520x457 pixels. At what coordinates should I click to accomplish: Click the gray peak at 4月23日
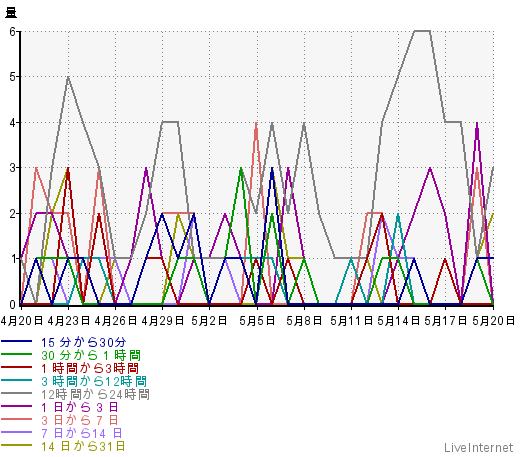coord(68,77)
